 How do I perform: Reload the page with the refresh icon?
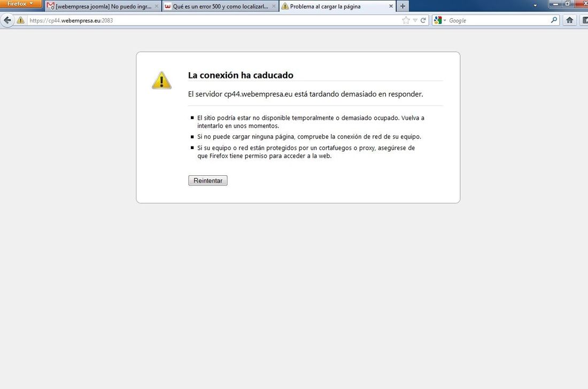(423, 20)
